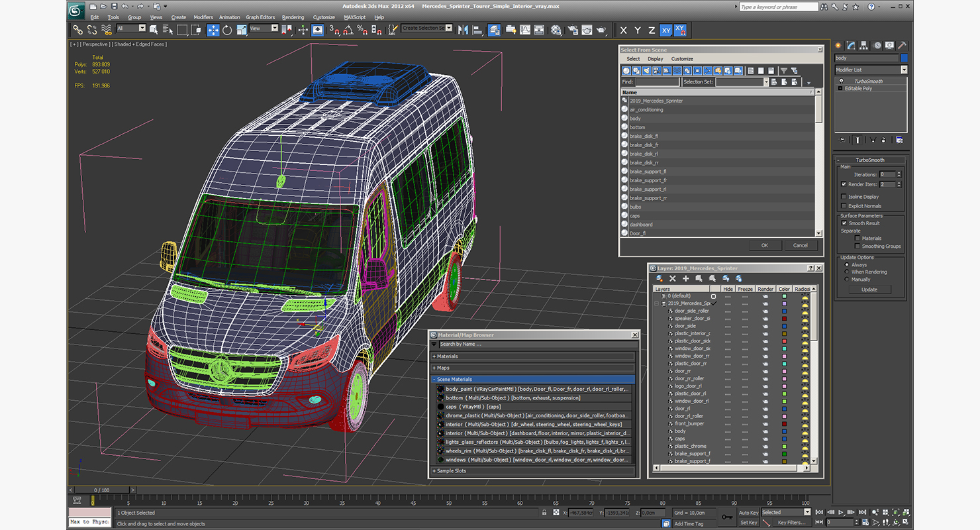This screenshot has width=980, height=530.
Task: Expand the Materials group in Material browser
Action: pos(533,356)
